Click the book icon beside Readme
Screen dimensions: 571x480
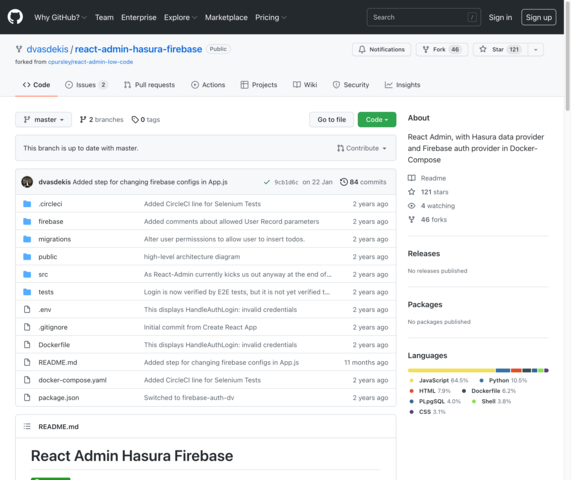[x=411, y=178]
